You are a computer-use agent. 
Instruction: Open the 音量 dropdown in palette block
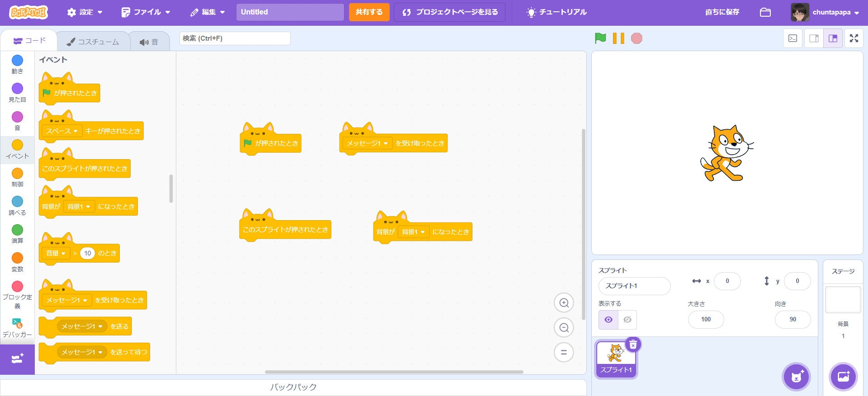[56, 253]
